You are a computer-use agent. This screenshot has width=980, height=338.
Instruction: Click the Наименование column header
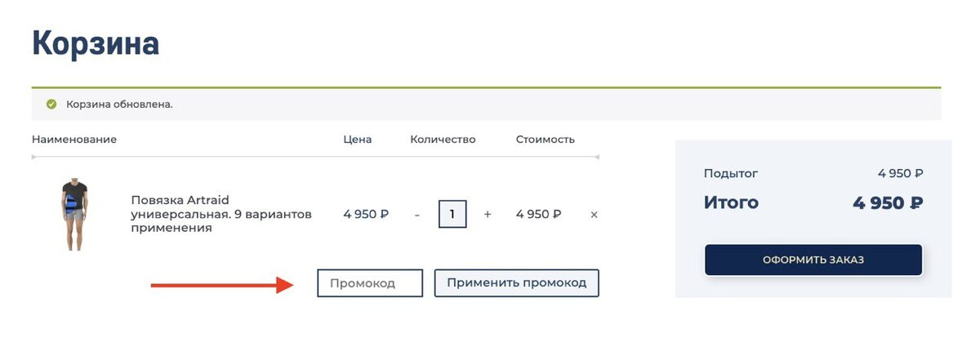(x=74, y=140)
